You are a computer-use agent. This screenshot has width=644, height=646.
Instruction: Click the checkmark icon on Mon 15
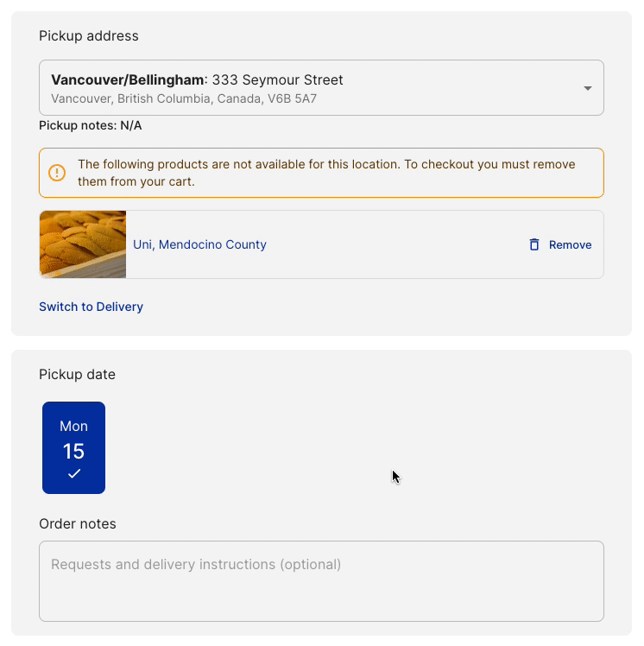coord(74,473)
